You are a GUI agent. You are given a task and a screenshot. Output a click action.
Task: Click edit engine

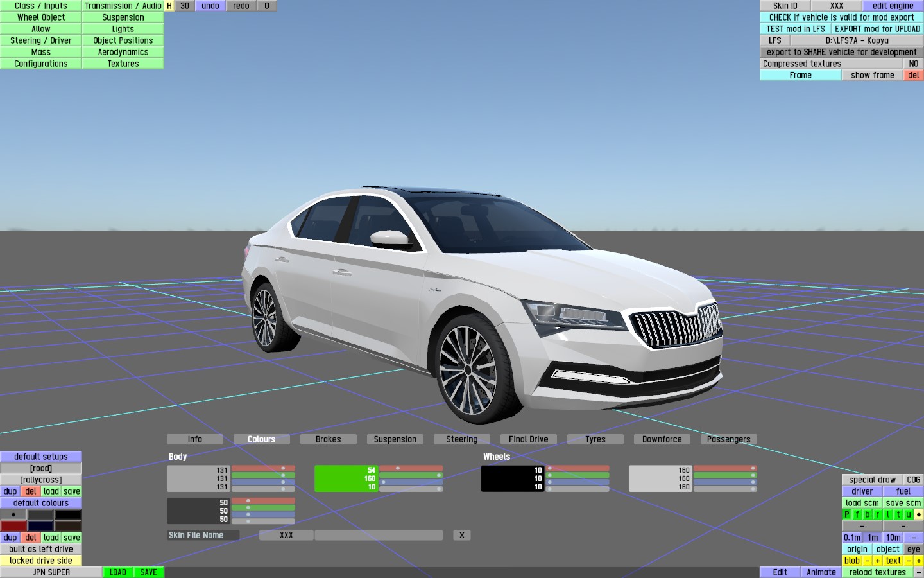893,6
